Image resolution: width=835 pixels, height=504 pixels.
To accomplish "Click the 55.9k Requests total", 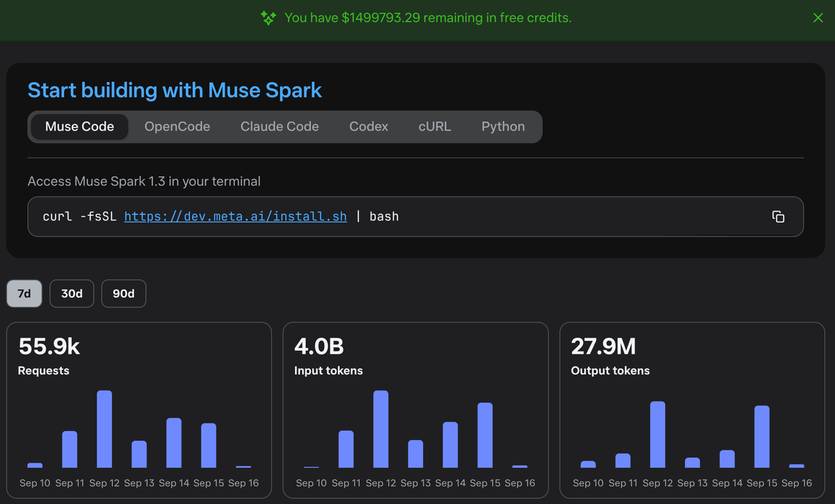I will click(x=49, y=346).
